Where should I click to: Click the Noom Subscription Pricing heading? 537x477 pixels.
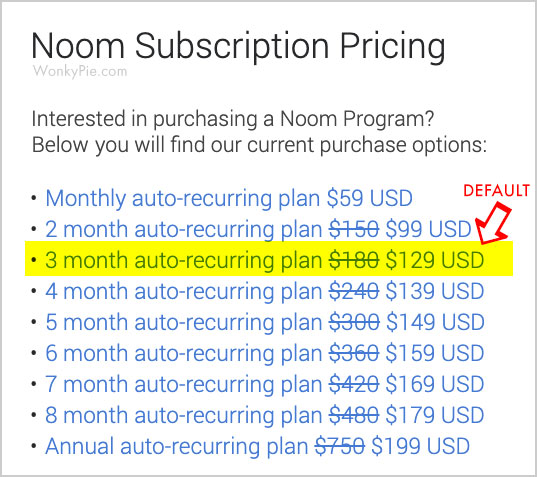tap(238, 47)
